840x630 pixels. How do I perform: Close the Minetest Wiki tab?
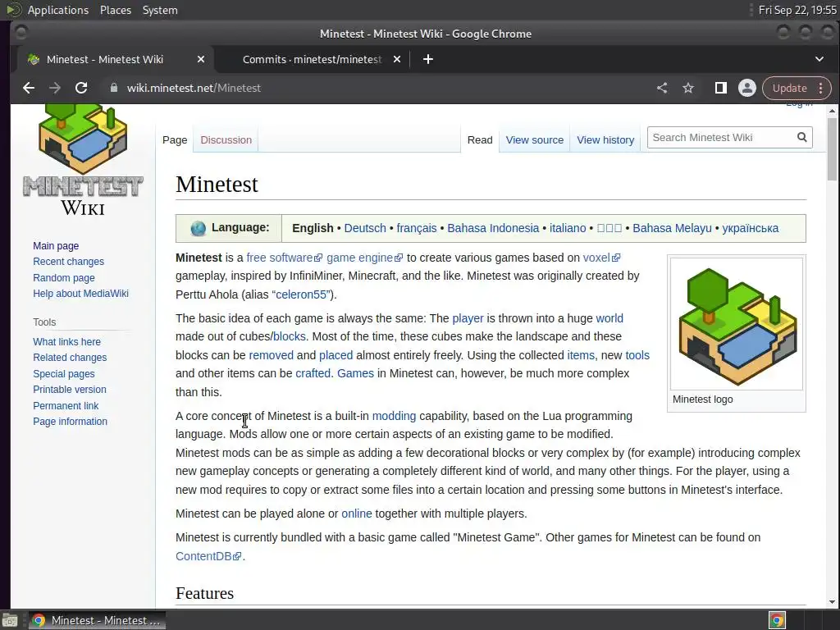pyautogui.click(x=201, y=59)
